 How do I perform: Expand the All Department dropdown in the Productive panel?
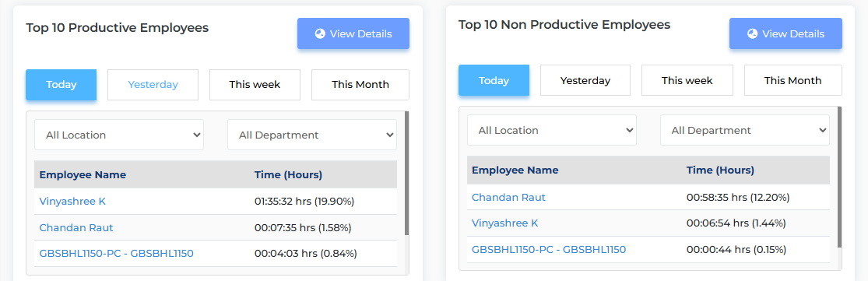pyautogui.click(x=311, y=135)
